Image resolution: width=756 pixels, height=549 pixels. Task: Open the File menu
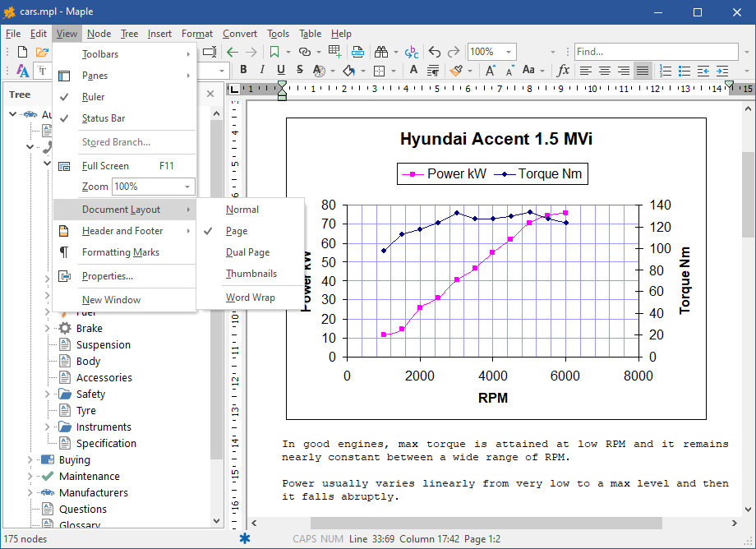point(13,34)
